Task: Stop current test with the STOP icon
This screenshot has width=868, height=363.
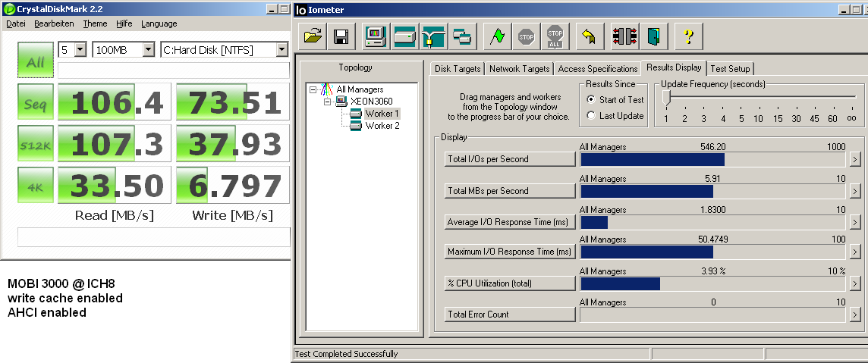Action: 526,37
